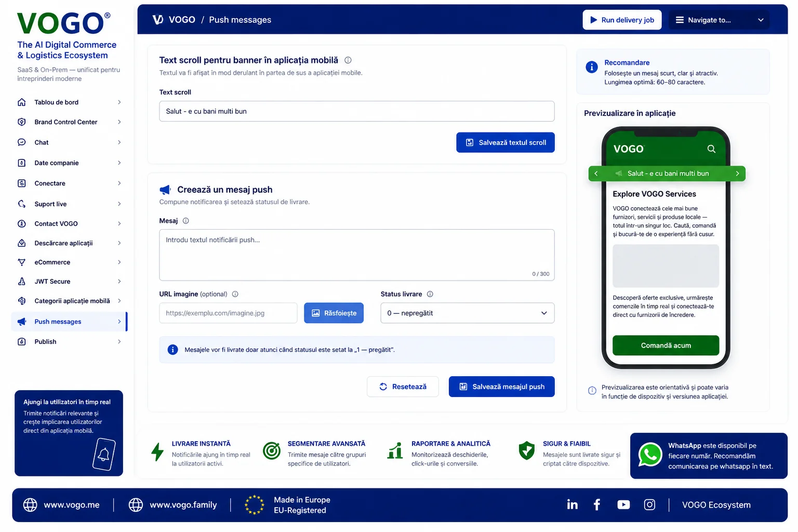798x532 pixels.
Task: Click Salvează mesajul push button
Action: (502, 387)
